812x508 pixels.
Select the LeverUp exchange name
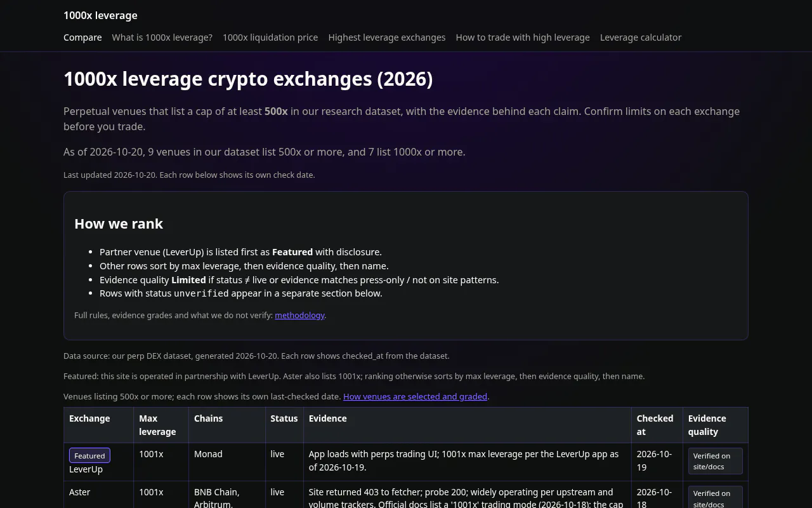click(86, 469)
